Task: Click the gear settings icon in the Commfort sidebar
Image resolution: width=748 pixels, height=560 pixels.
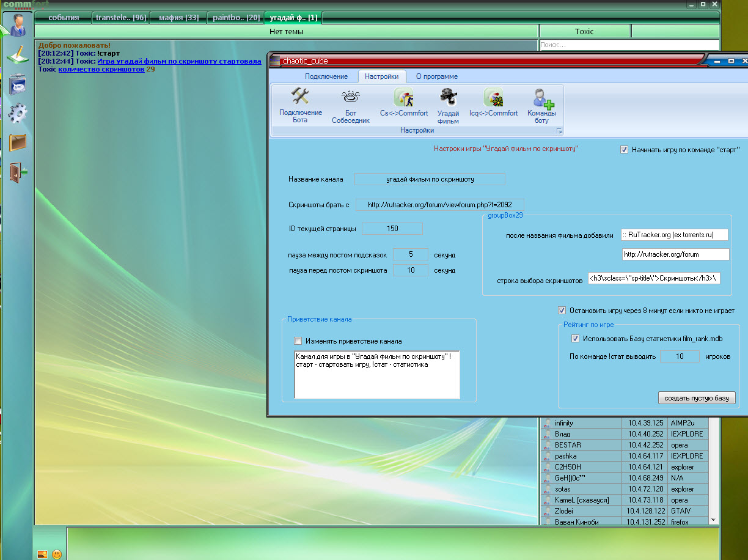Action: [x=18, y=113]
